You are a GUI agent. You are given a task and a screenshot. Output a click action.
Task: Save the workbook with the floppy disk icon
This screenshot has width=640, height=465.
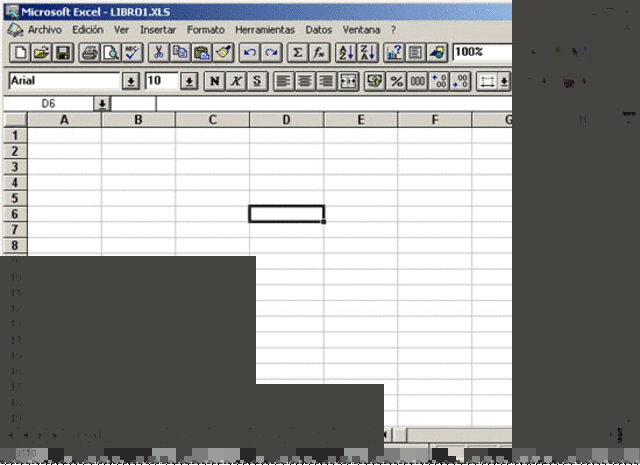(63, 53)
